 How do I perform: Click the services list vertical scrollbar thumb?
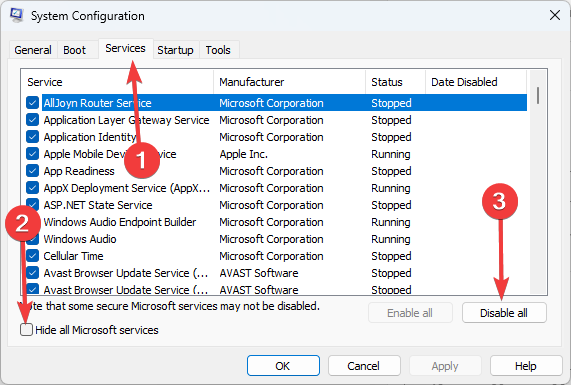(538, 95)
